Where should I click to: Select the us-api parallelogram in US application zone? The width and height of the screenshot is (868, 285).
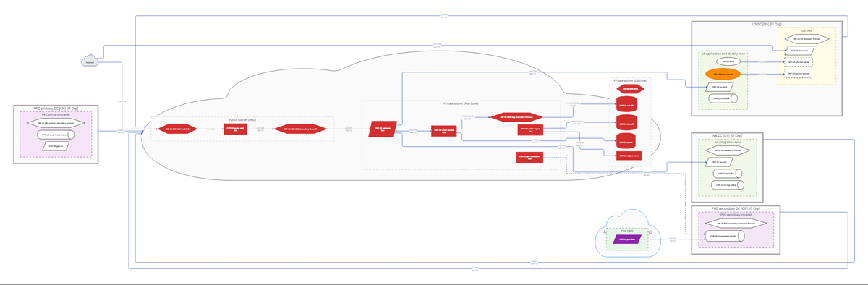pyautogui.click(x=720, y=87)
